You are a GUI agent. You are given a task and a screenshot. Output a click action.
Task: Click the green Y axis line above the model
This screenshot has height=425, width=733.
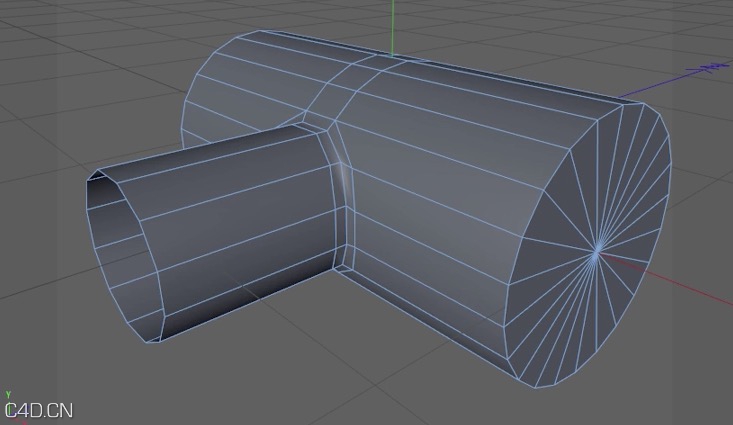[x=393, y=27]
